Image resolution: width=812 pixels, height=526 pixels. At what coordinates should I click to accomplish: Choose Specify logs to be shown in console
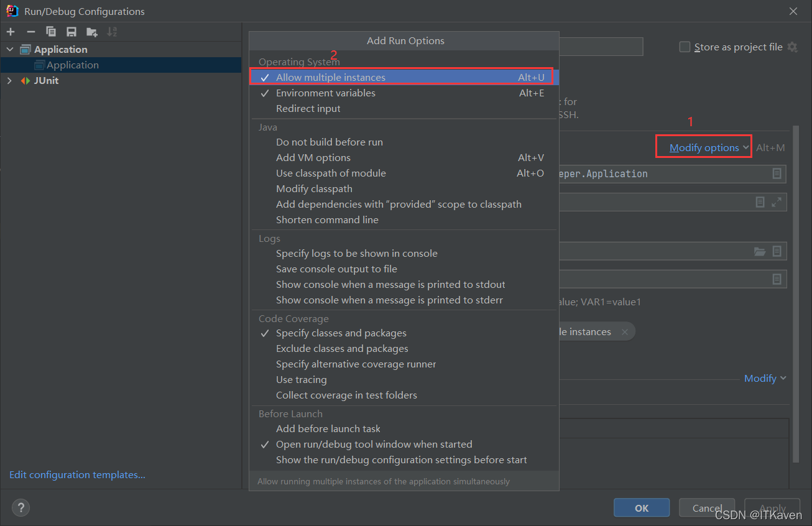click(x=404, y=254)
